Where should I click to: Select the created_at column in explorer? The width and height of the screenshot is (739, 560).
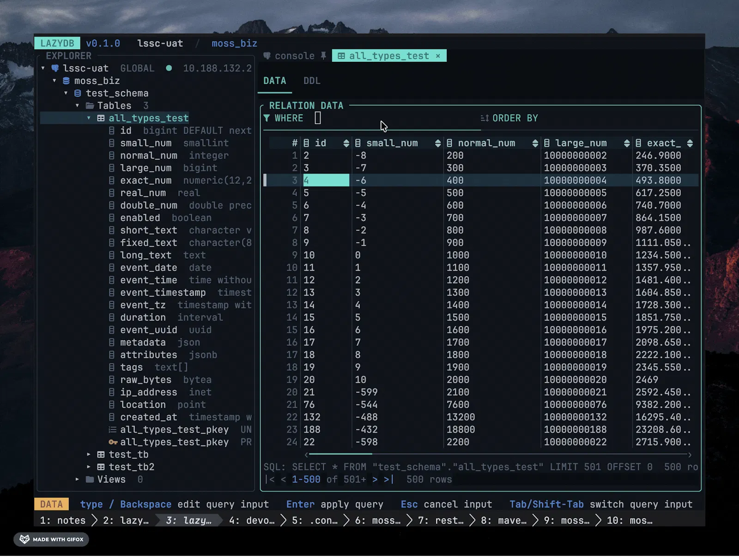click(x=180, y=417)
